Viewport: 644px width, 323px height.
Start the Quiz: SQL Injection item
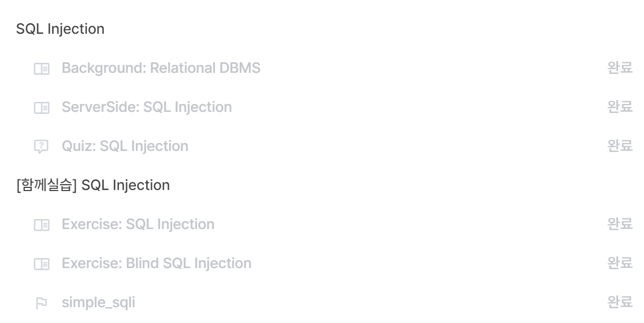[125, 146]
